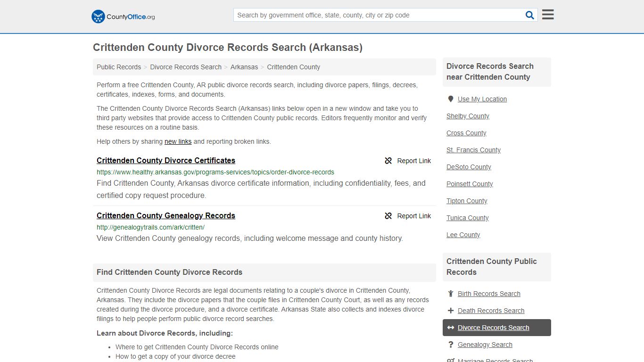Go to Death Records Search
The width and height of the screenshot is (644, 362).
[x=491, y=311]
